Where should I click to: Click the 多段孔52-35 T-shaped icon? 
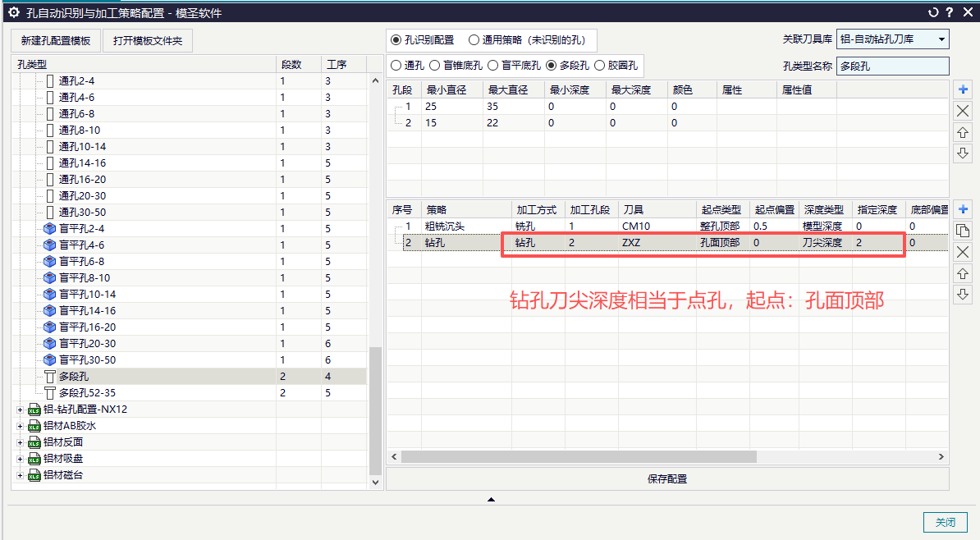[x=50, y=393]
